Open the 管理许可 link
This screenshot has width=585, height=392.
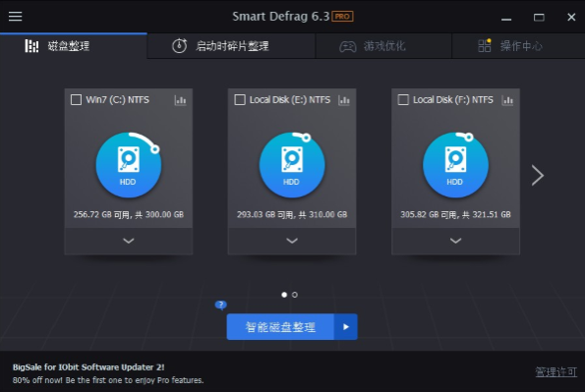click(556, 371)
